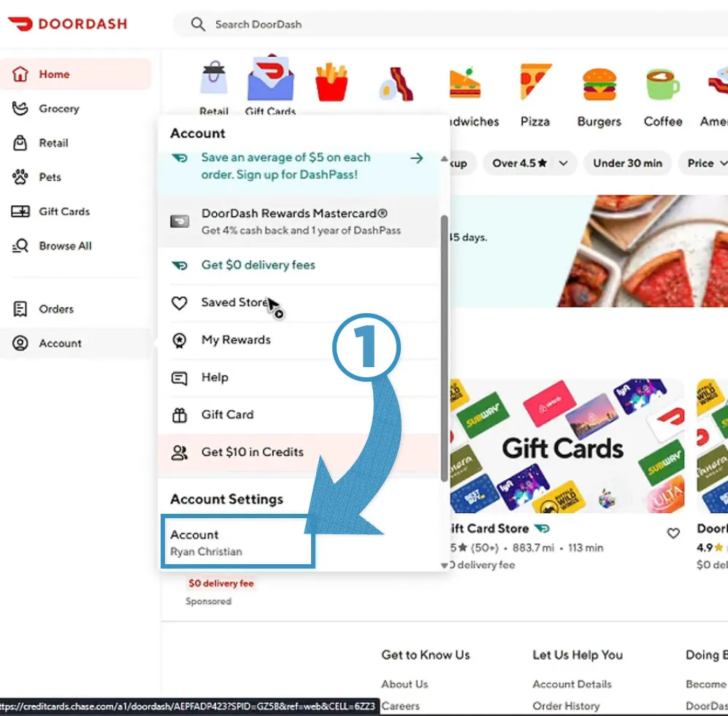728x716 pixels.
Task: Click the My Rewards badge icon
Action: point(179,341)
